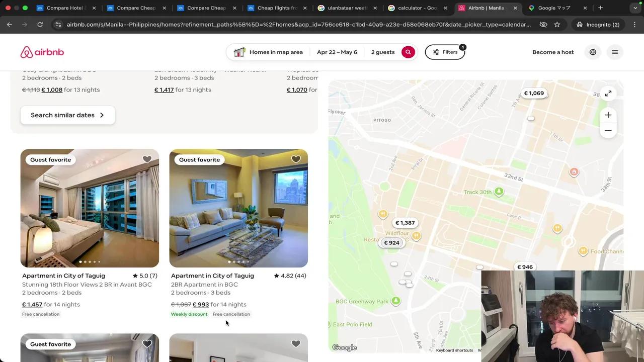
Task: Toggle heart on bottom-left Guest favorite listing
Action: pos(147,344)
